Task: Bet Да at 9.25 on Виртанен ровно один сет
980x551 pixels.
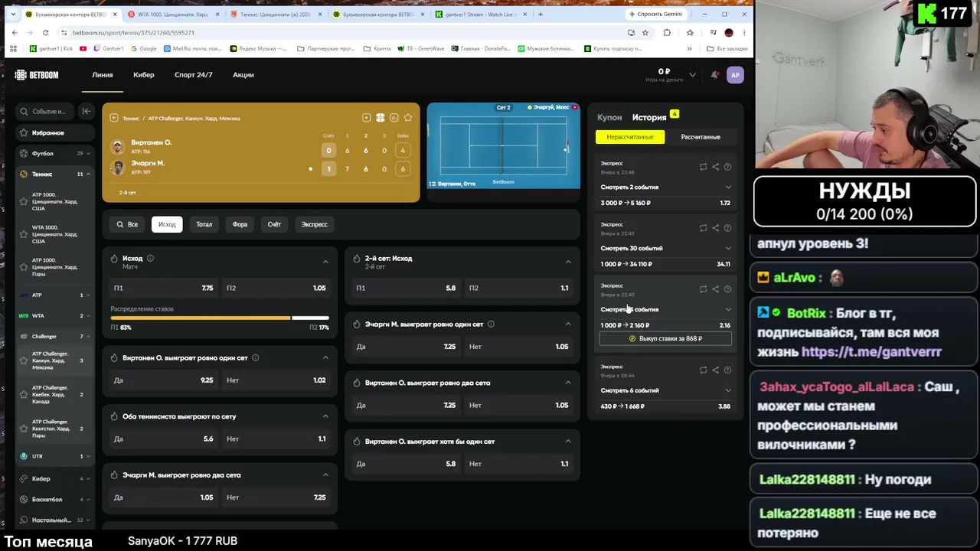Action: coord(164,380)
